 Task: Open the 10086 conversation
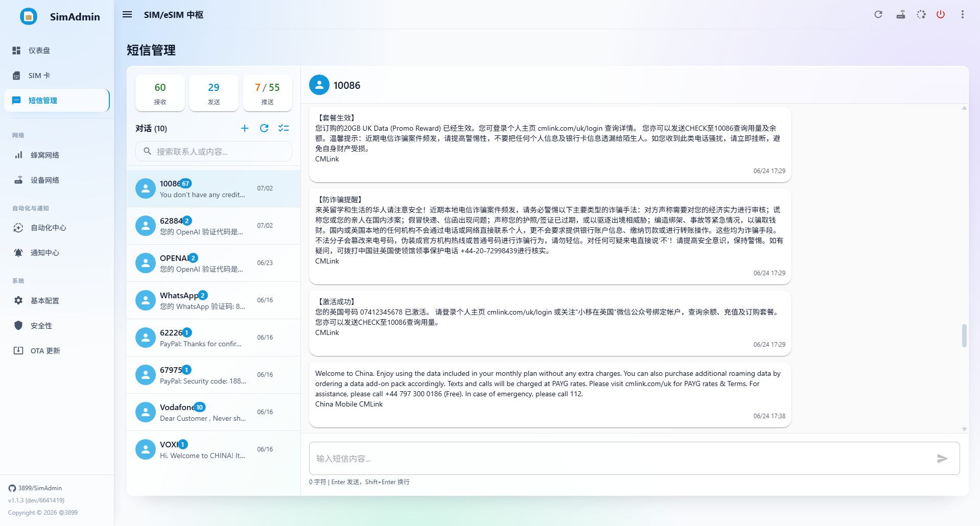click(x=214, y=188)
